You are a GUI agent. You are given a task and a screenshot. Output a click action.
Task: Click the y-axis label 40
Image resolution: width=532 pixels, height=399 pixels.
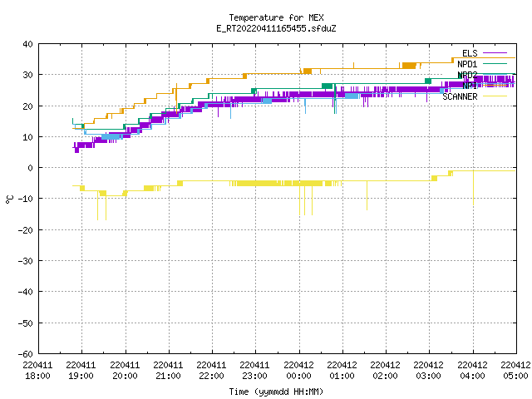[x=27, y=44]
